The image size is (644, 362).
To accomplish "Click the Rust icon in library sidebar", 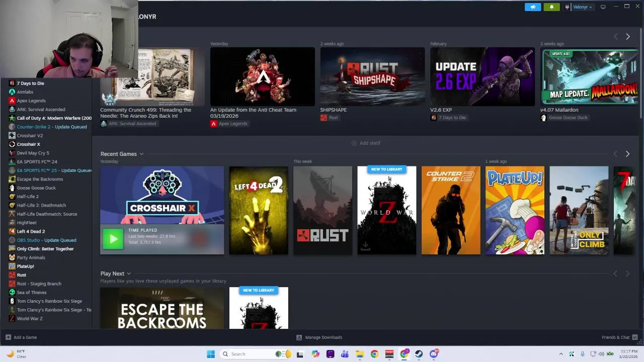I will (12, 275).
